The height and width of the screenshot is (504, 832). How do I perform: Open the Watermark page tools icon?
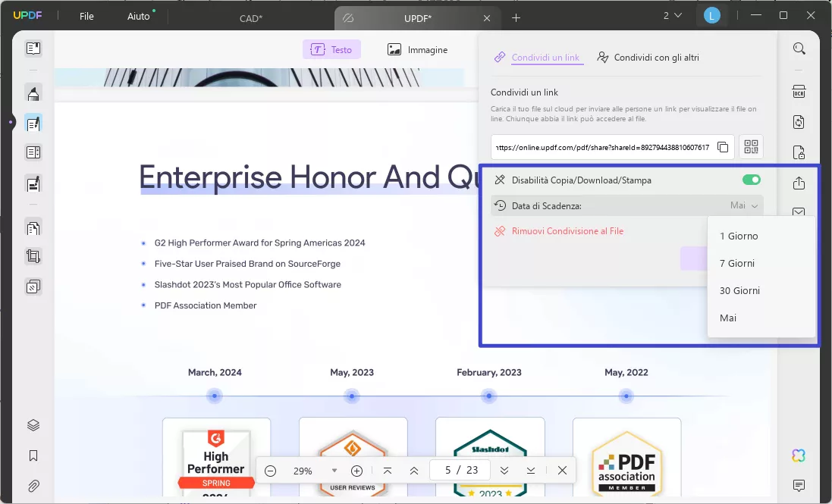(x=33, y=286)
